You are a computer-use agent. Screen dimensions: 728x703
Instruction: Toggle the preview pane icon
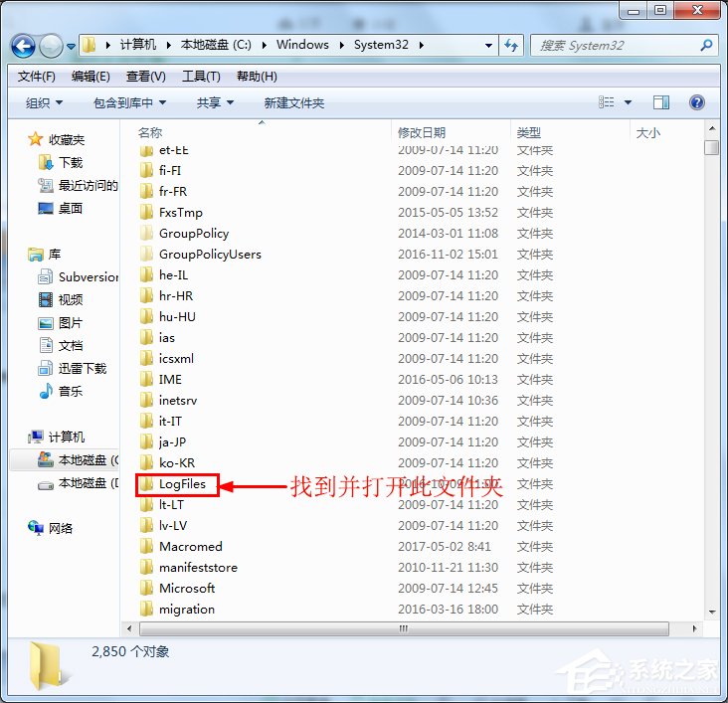pyautogui.click(x=661, y=102)
